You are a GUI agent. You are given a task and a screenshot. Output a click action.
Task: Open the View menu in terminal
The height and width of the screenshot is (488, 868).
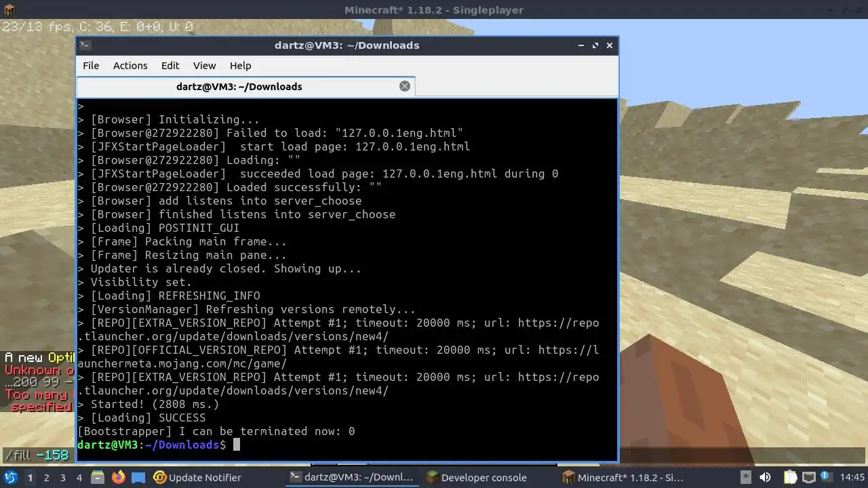point(204,66)
